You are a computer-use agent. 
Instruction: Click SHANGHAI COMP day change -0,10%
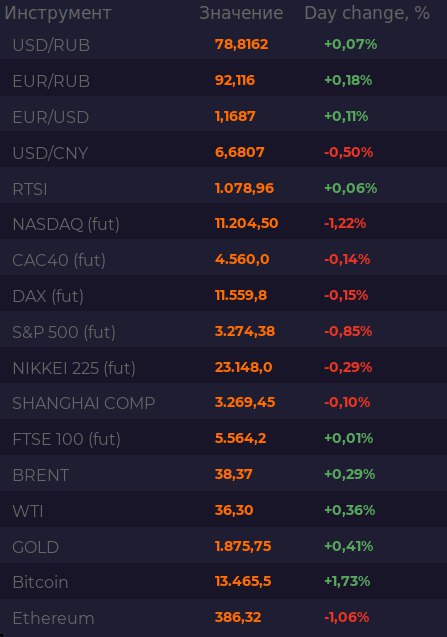[x=347, y=402]
